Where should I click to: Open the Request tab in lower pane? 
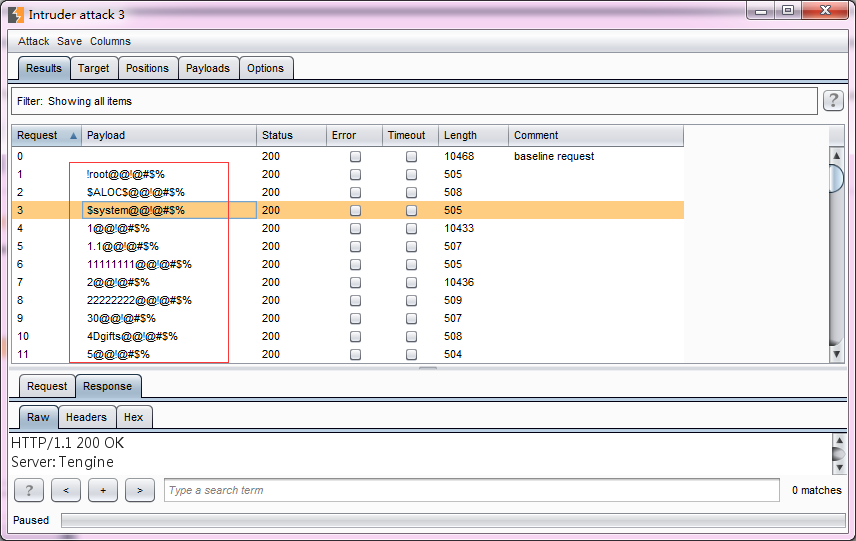[47, 386]
